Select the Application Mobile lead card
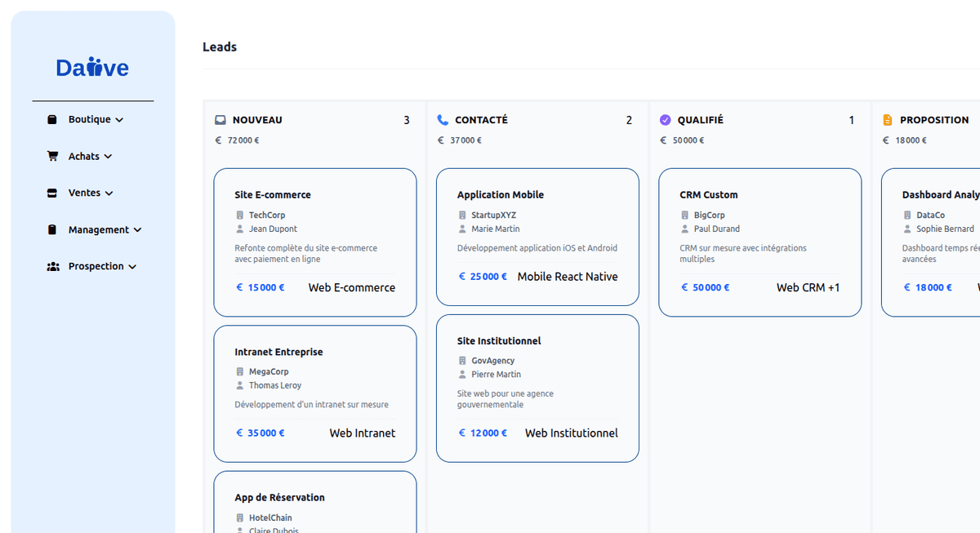 [x=537, y=237]
